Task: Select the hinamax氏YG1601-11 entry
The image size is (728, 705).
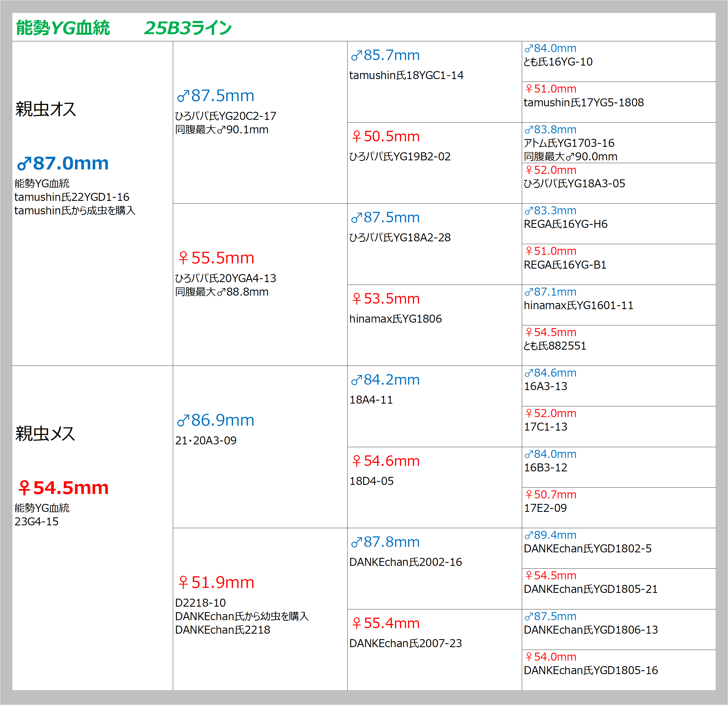Action: pos(578,306)
